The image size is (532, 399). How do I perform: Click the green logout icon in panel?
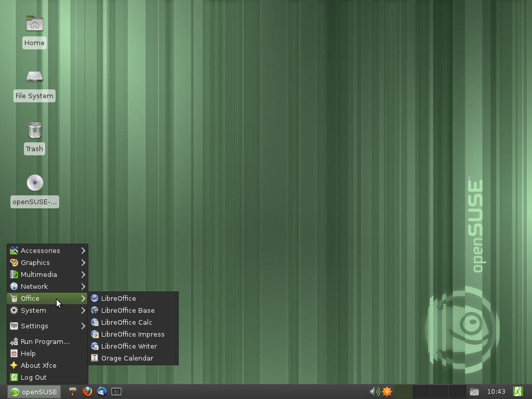[x=517, y=392]
